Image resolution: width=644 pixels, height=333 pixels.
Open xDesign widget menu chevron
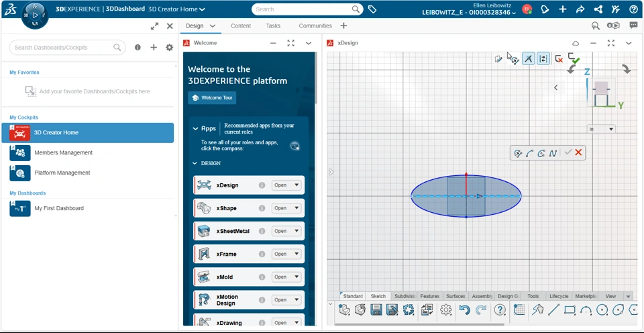click(x=629, y=43)
